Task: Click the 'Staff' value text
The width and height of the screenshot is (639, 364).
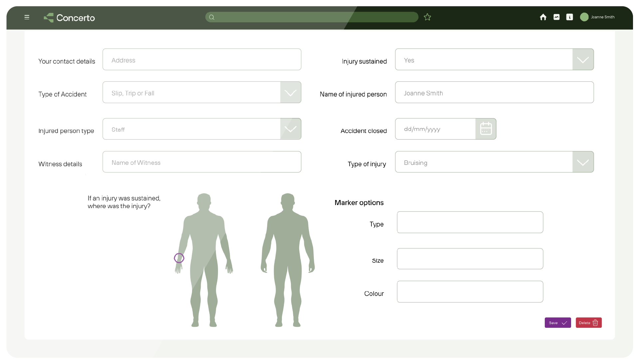Action: (118, 130)
